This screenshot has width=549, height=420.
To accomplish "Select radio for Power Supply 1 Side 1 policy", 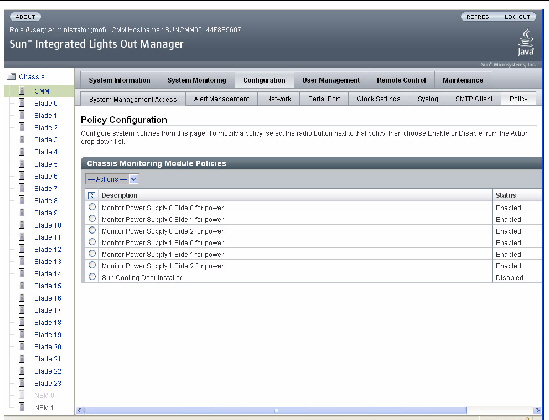I will pos(92,253).
